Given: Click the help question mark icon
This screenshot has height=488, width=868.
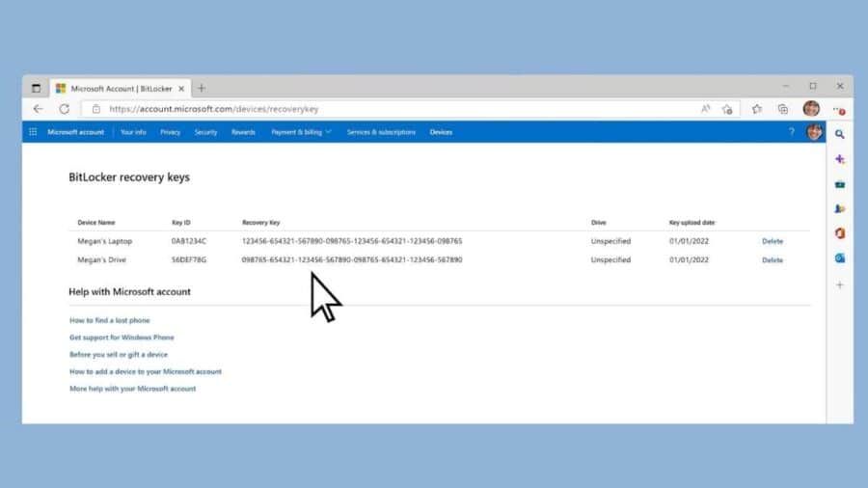Looking at the screenshot, I should 792,132.
